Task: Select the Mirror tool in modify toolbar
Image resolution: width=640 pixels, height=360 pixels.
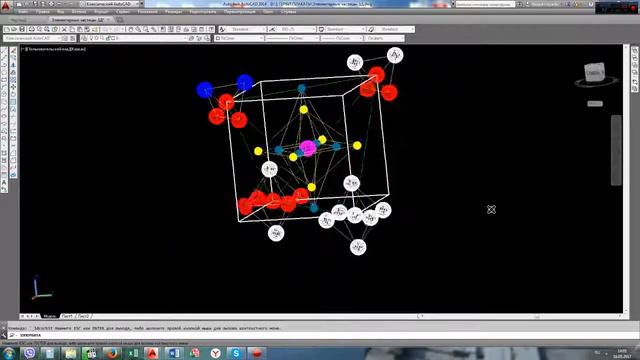Action: (13, 65)
